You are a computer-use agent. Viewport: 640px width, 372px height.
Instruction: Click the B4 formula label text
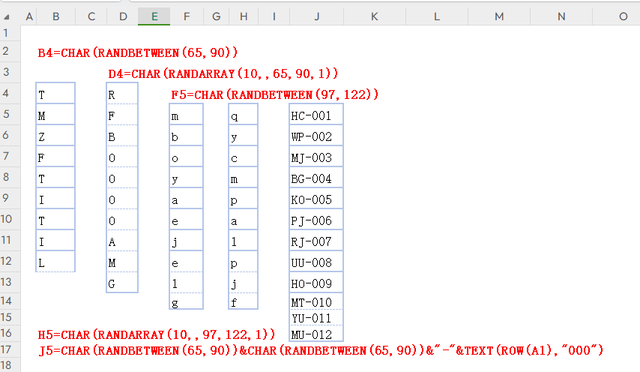coord(138,53)
